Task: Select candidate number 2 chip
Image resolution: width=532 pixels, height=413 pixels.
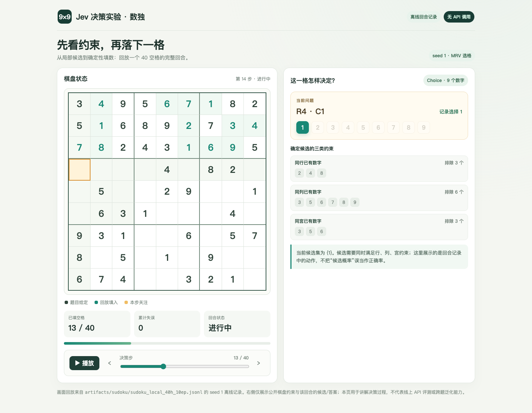Action: (x=318, y=127)
